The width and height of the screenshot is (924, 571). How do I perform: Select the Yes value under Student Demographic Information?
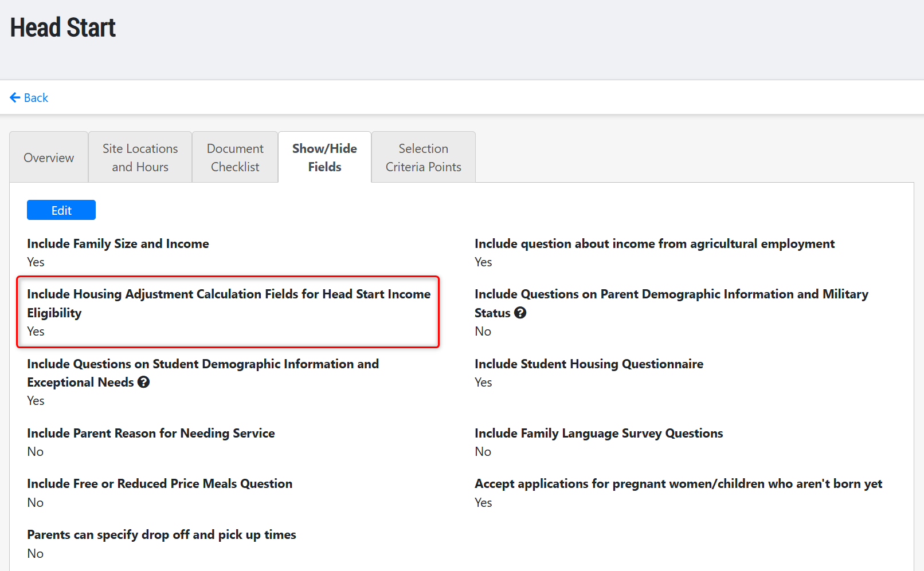tap(36, 400)
